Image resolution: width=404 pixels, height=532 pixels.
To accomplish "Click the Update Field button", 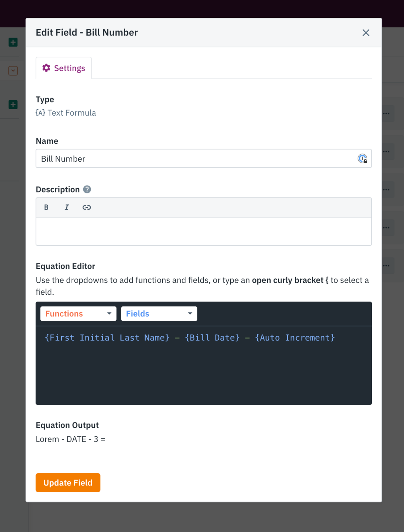I will tap(68, 483).
